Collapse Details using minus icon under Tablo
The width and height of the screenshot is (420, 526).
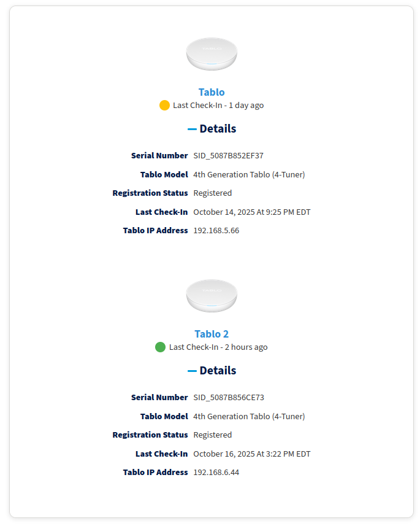coord(192,129)
